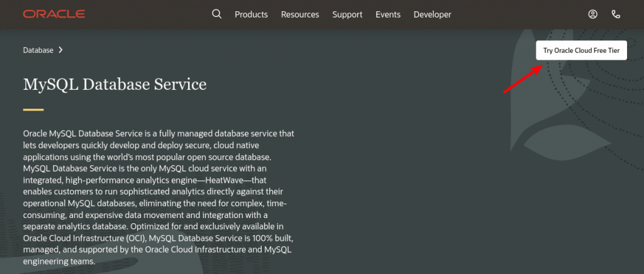
Task: Click the Database breadcrumb link
Action: click(x=38, y=50)
